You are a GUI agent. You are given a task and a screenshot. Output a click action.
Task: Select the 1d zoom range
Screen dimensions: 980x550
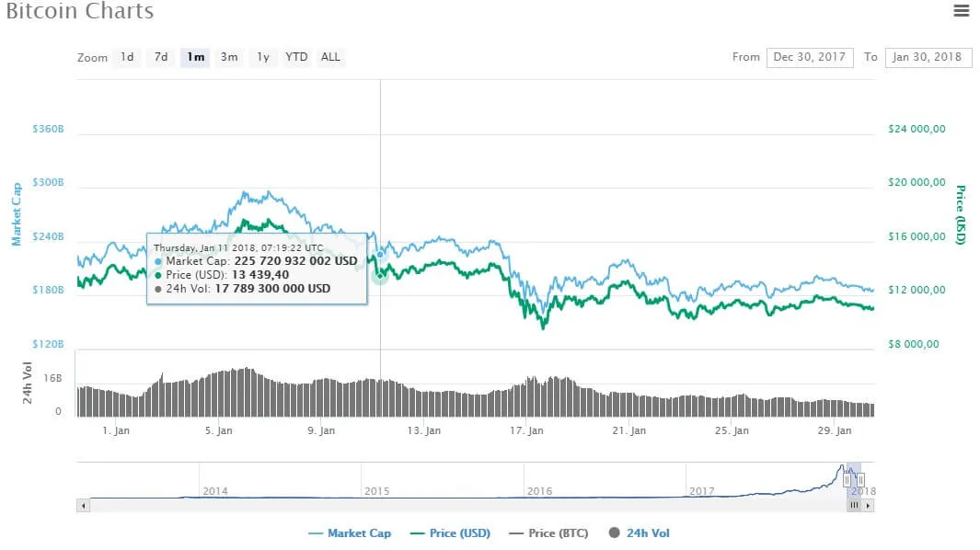point(127,57)
